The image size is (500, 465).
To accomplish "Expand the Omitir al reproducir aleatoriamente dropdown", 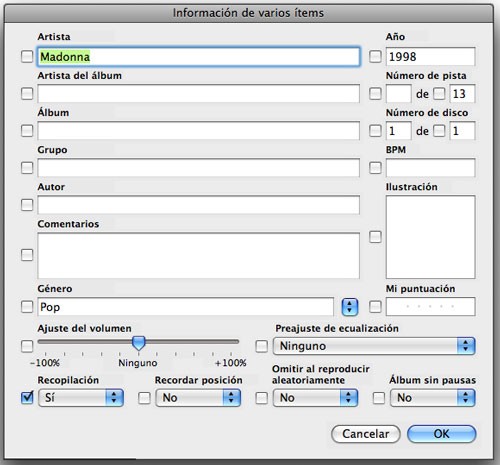I will coord(315,398).
